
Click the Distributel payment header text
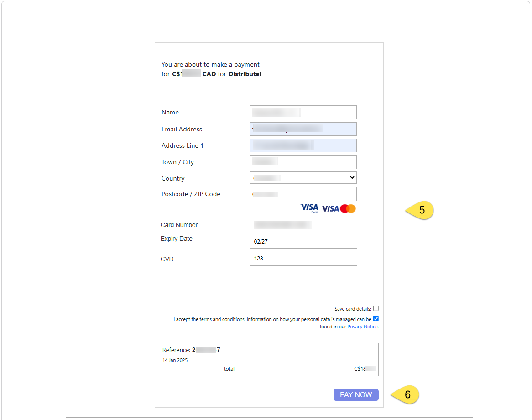pyautogui.click(x=245, y=74)
